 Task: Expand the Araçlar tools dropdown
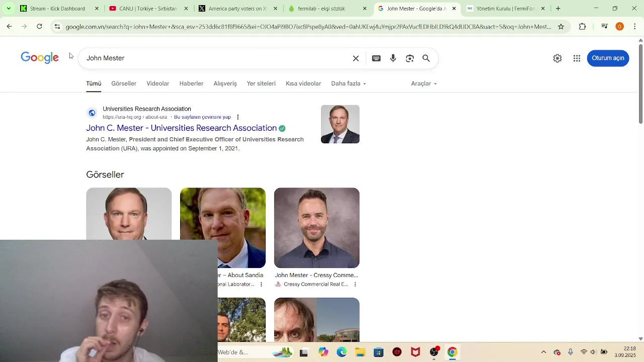424,83
